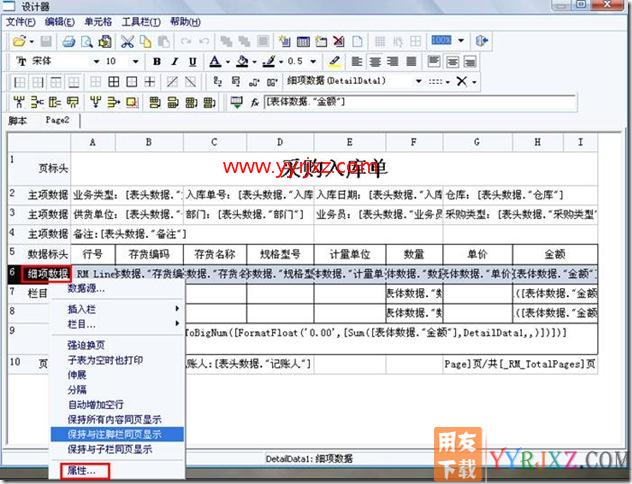
Task: Expand the font color arrow
Action: pyautogui.click(x=228, y=62)
